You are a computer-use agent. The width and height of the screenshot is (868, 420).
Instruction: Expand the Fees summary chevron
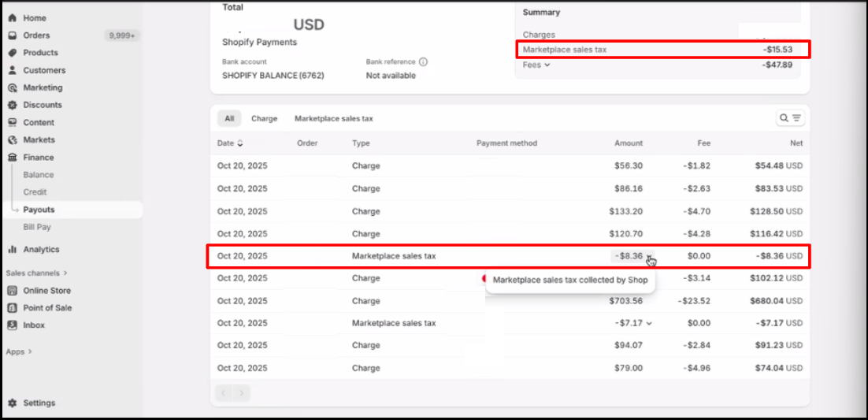(x=547, y=65)
